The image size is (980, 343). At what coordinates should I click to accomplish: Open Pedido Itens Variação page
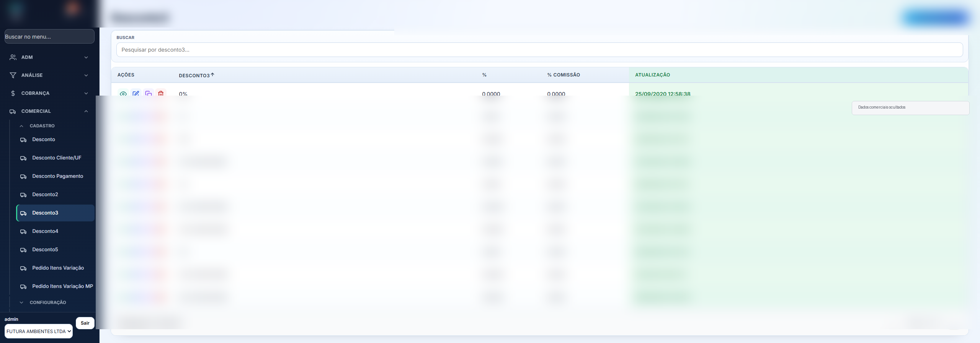click(56, 268)
